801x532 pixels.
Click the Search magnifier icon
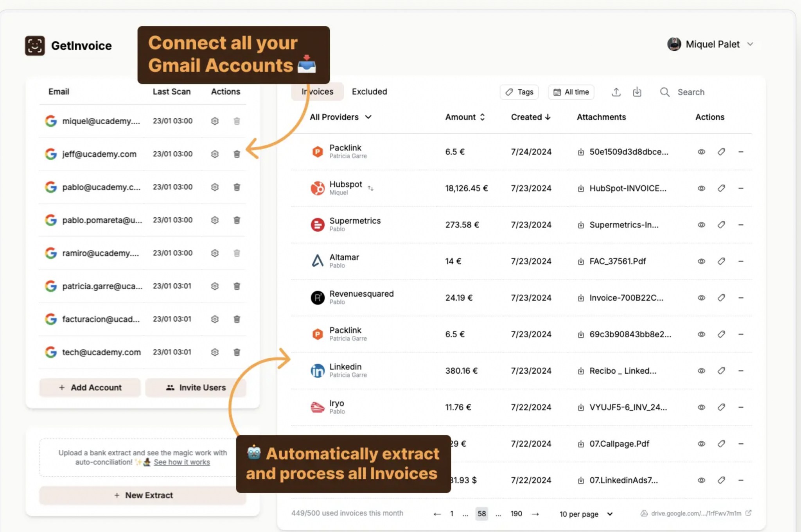point(665,92)
